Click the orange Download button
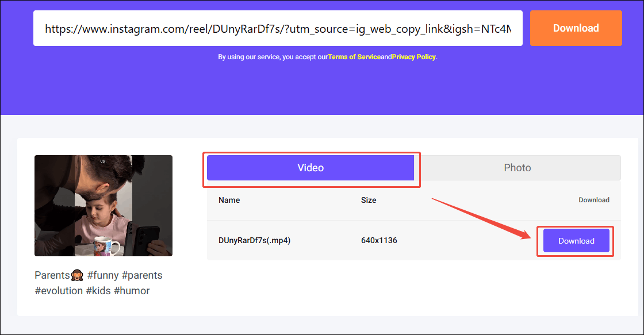The height and width of the screenshot is (335, 644). (576, 28)
